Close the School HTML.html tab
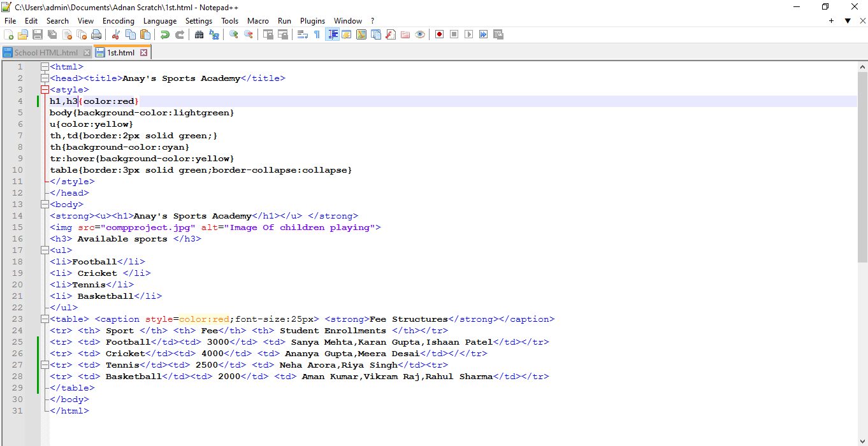 pos(87,53)
